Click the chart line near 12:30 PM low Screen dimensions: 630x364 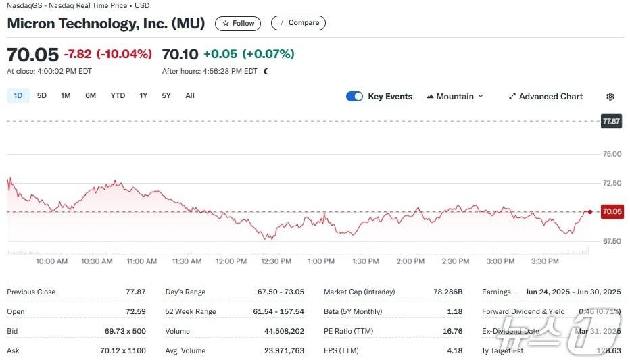point(267,237)
